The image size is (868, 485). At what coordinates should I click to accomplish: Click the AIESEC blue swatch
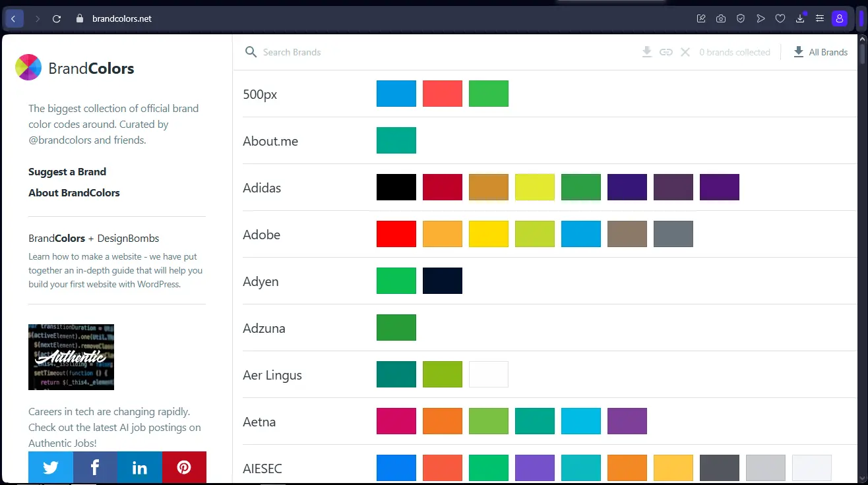(x=396, y=468)
